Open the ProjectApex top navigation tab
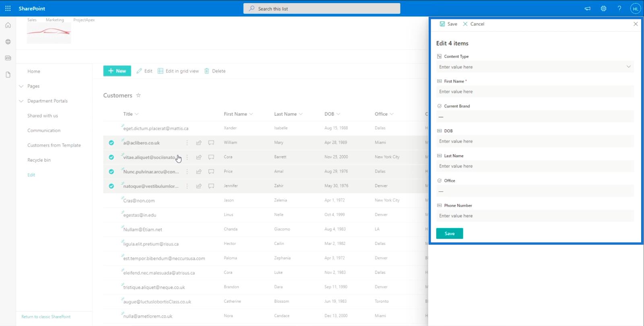Viewport: 644px width, 326px height. [84, 20]
